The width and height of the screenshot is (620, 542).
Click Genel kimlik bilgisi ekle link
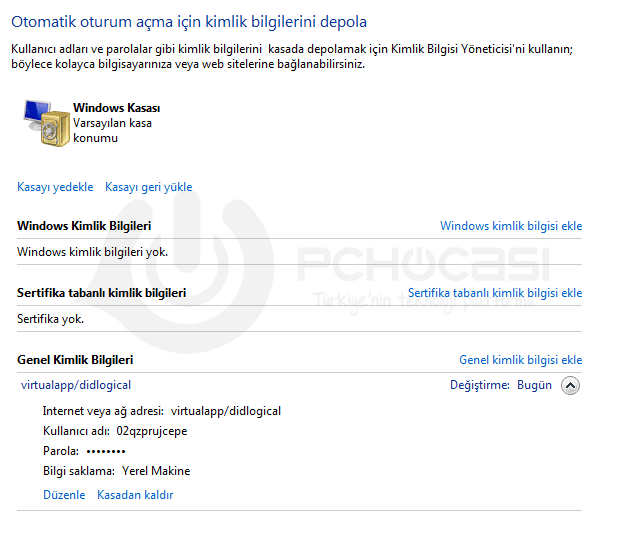520,360
